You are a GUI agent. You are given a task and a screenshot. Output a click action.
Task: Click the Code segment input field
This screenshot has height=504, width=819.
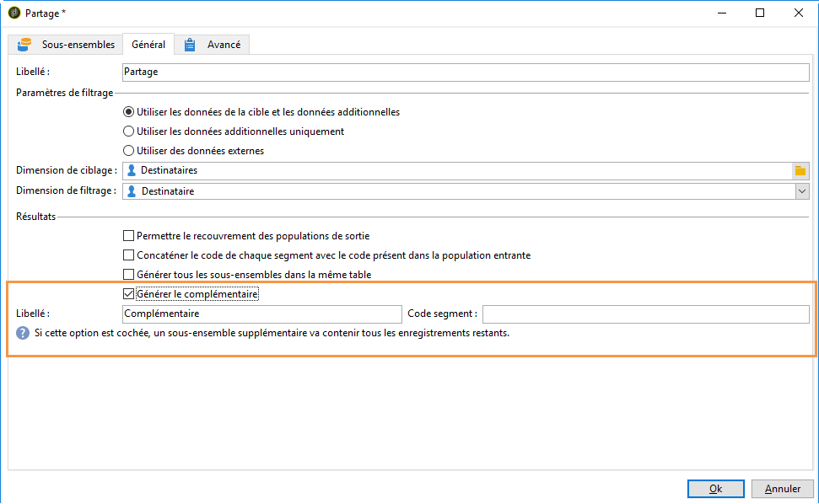coord(645,314)
